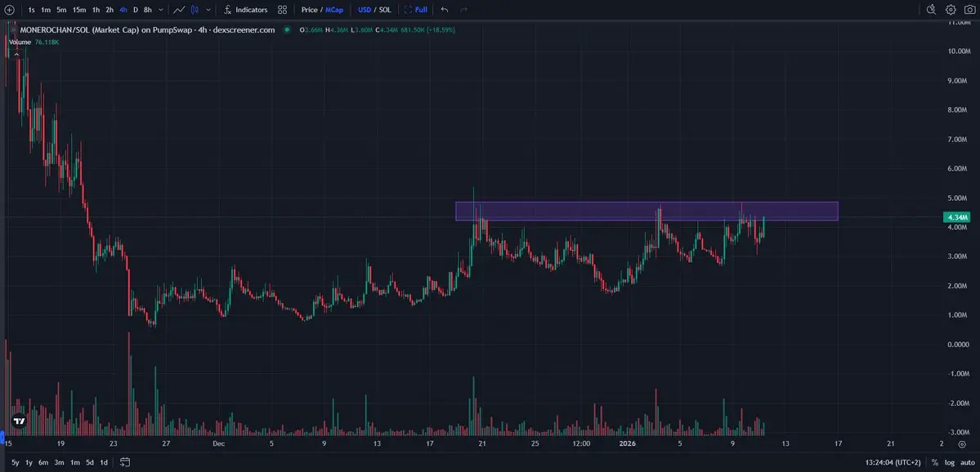Click the add symbol plus icon
This screenshot has width=980, height=472.
pyautogui.click(x=9, y=10)
